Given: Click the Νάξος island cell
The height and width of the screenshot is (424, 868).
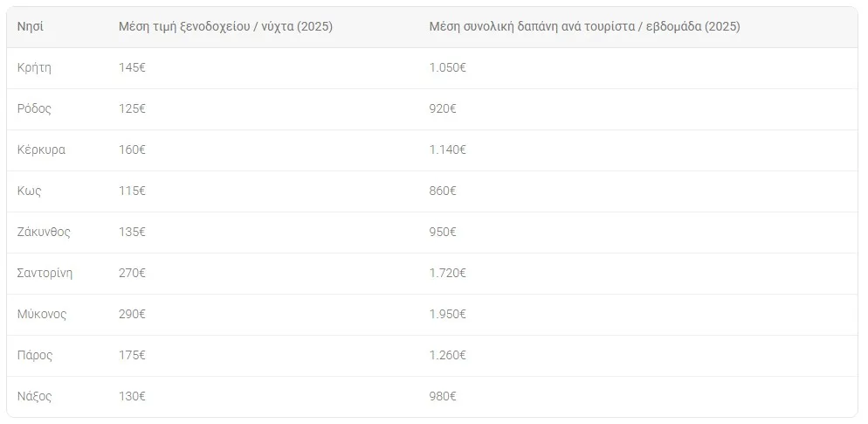Looking at the screenshot, I should coord(35,396).
